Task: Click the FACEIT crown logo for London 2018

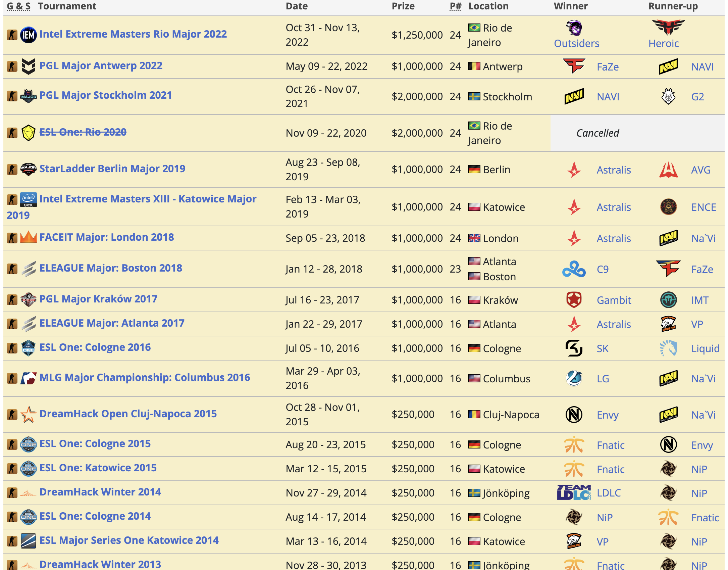Action: point(29,237)
